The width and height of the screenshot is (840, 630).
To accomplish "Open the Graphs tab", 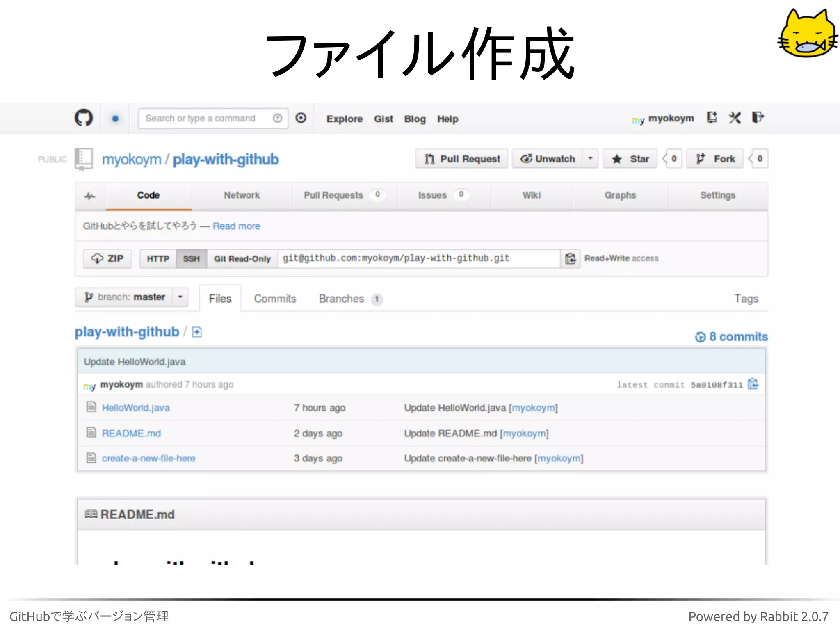I will click(620, 195).
